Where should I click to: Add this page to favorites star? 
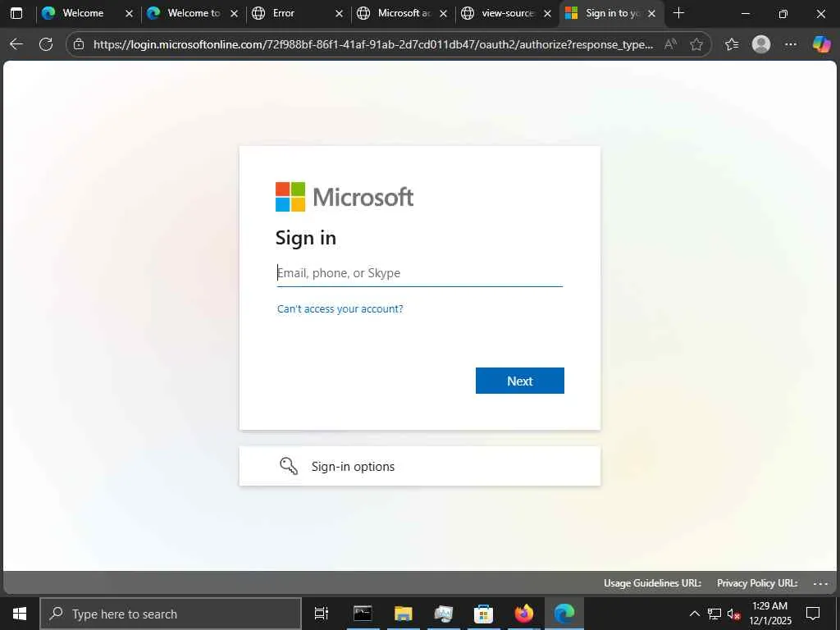click(696, 44)
